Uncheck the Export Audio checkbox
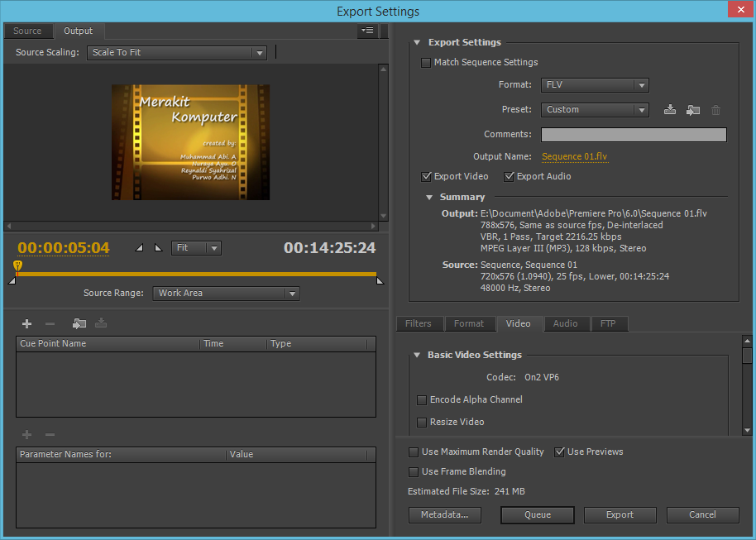The height and width of the screenshot is (540, 756). click(x=509, y=177)
